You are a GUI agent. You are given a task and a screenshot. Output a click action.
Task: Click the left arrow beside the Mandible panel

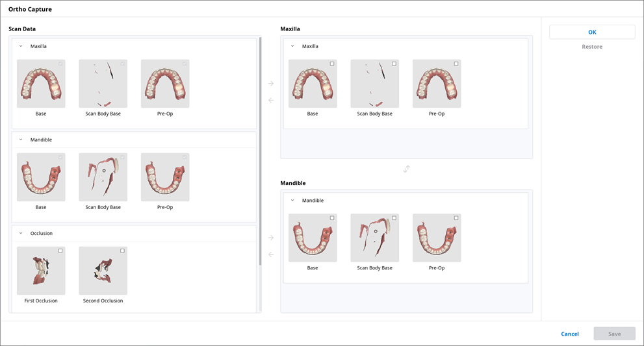271,254
